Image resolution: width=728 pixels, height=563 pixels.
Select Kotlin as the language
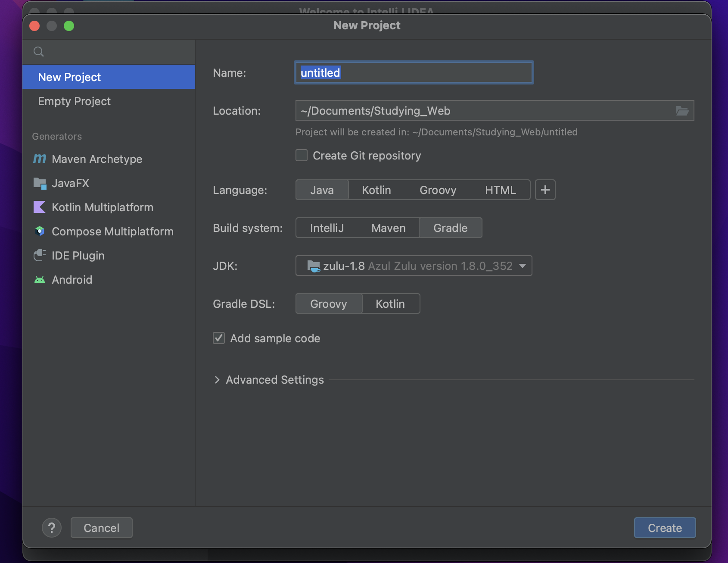[x=376, y=190]
